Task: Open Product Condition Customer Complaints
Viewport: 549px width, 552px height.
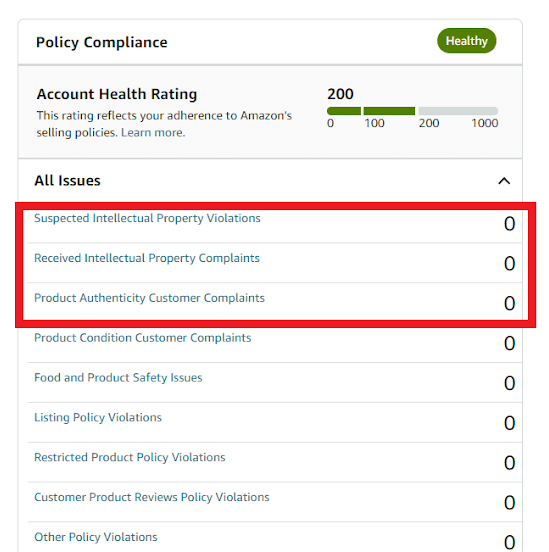Action: 143,338
